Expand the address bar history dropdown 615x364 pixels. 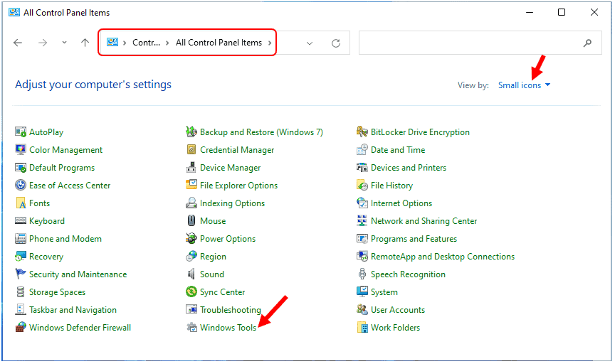(x=310, y=43)
